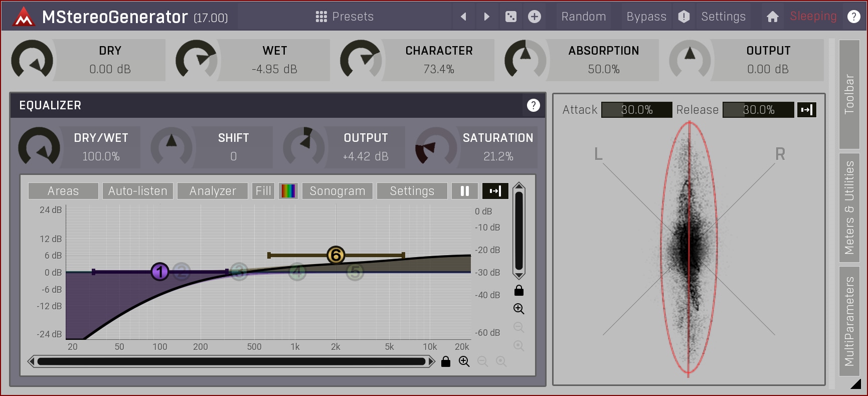Pause the analyzer display
Image resolution: width=868 pixels, height=396 pixels.
465,191
